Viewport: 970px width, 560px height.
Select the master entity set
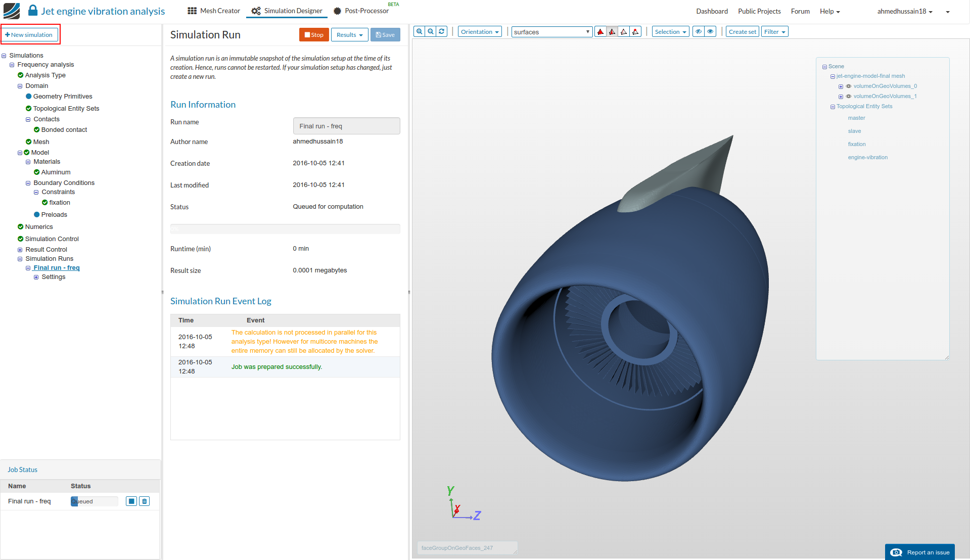856,118
